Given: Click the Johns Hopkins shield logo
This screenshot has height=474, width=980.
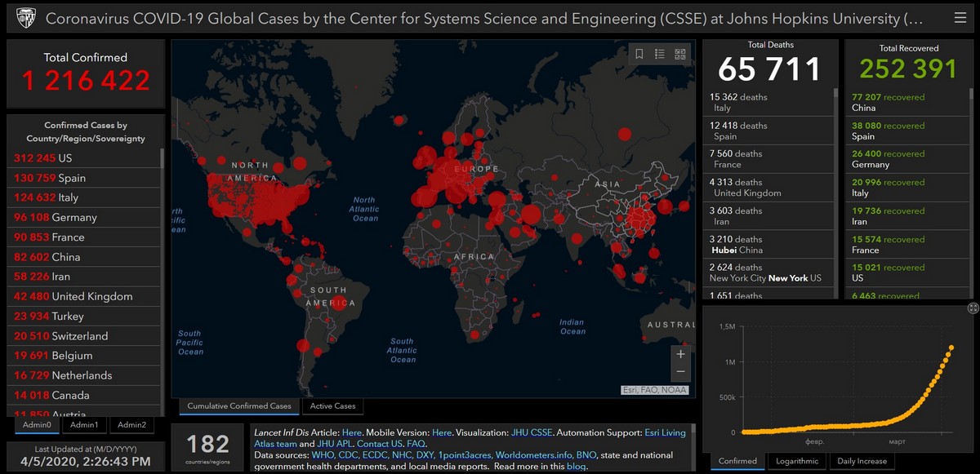Looking at the screenshot, I should point(25,17).
